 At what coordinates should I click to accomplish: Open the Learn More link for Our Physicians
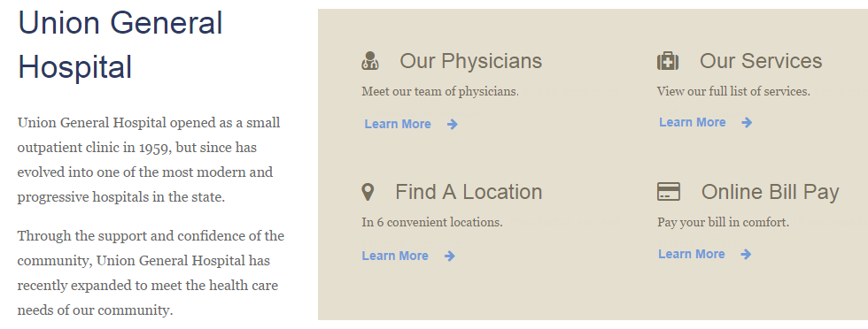click(398, 124)
